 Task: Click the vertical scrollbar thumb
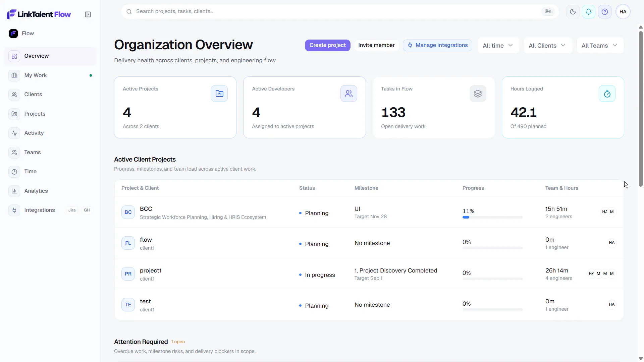coord(641,109)
